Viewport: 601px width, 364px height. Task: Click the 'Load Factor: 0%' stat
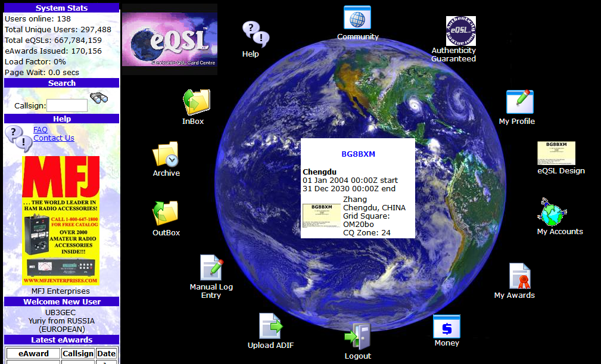tap(35, 62)
